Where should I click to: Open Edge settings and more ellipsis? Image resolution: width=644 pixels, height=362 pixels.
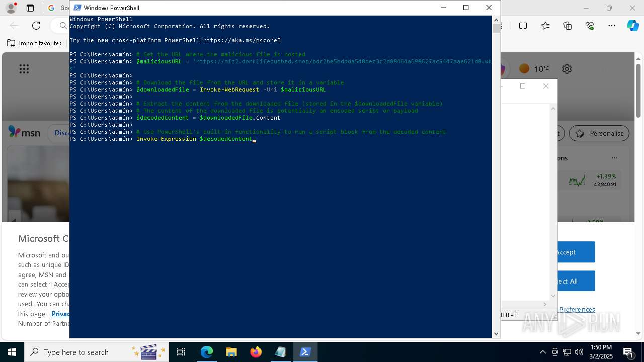(612, 26)
